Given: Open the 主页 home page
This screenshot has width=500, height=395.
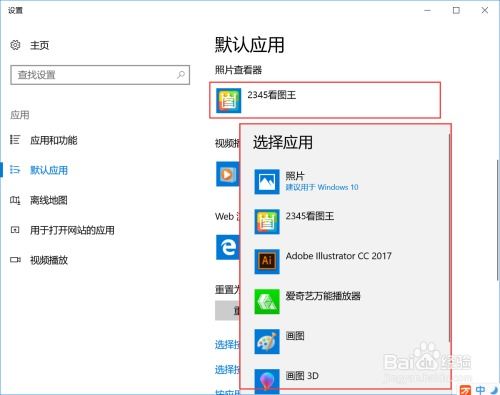Looking at the screenshot, I should 39,45.
